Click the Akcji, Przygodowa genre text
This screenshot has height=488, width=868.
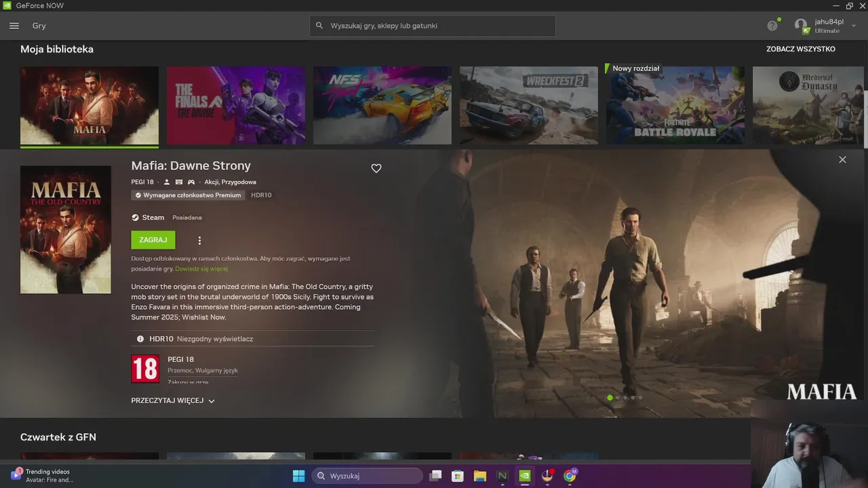[231, 182]
